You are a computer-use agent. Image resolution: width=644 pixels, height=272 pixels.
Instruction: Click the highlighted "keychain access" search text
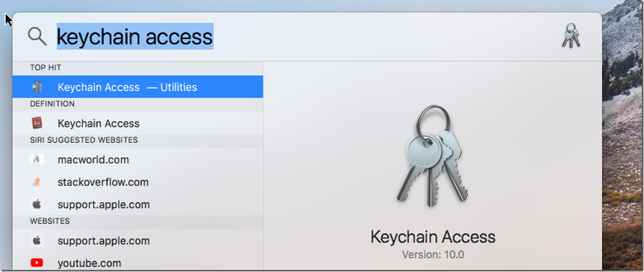[135, 37]
